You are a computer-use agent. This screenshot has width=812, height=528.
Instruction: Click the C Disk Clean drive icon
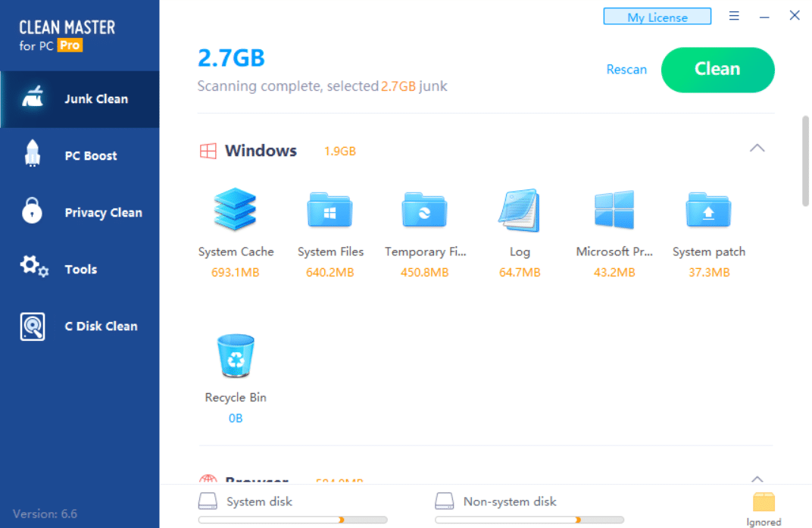[33, 326]
